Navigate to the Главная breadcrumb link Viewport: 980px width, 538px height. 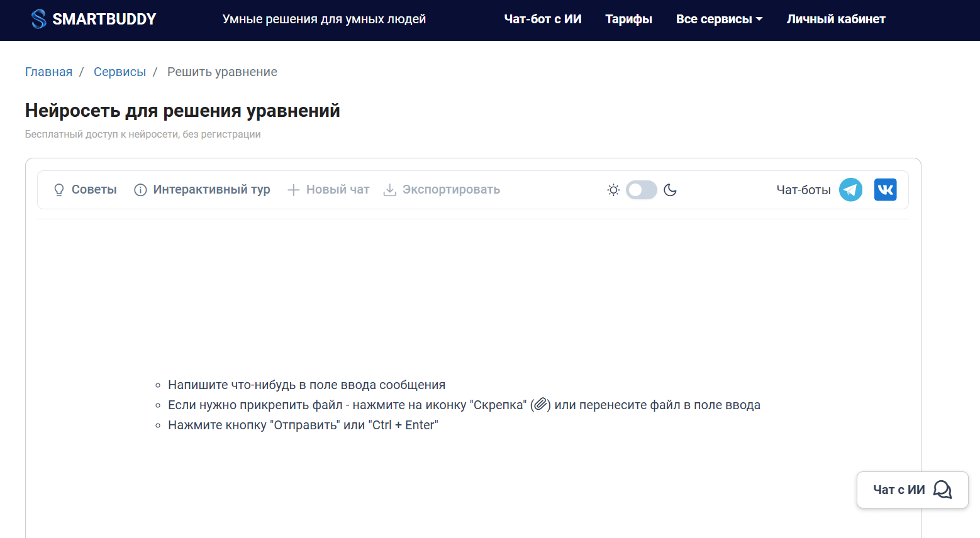click(48, 72)
